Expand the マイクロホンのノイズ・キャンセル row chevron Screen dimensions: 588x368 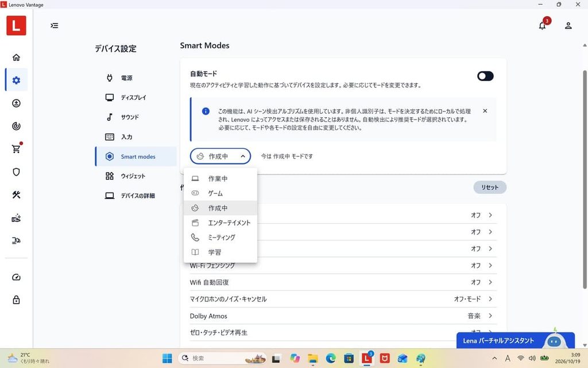click(x=490, y=299)
